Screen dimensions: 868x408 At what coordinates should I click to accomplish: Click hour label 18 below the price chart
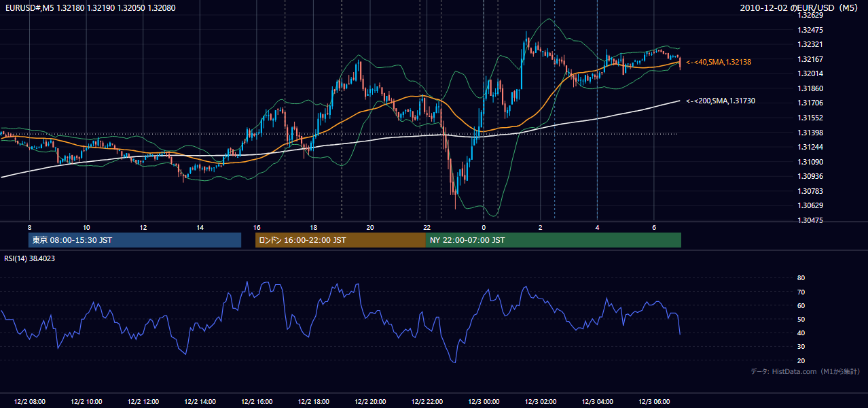click(x=313, y=227)
